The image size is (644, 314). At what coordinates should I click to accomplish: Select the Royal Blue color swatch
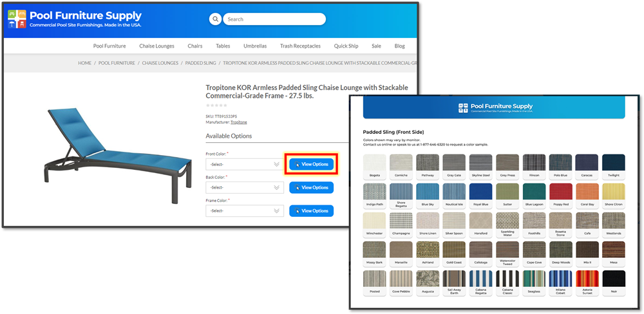coord(480,196)
